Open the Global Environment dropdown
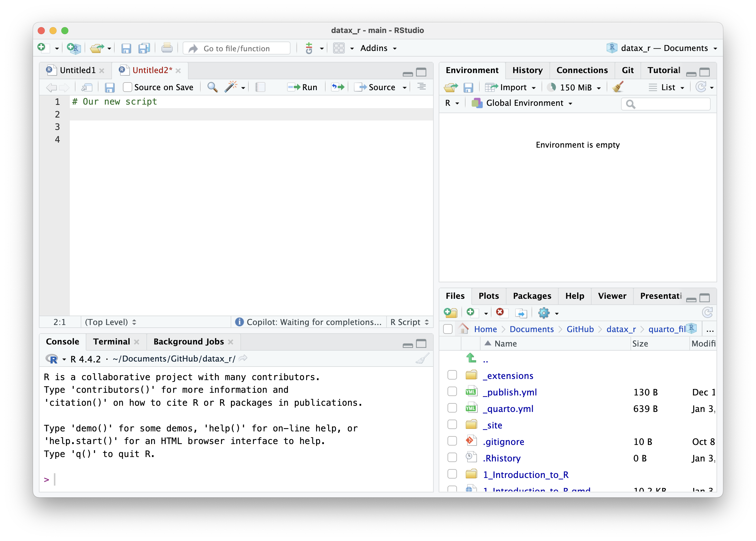Screen dimensions: 756x541 point(522,103)
